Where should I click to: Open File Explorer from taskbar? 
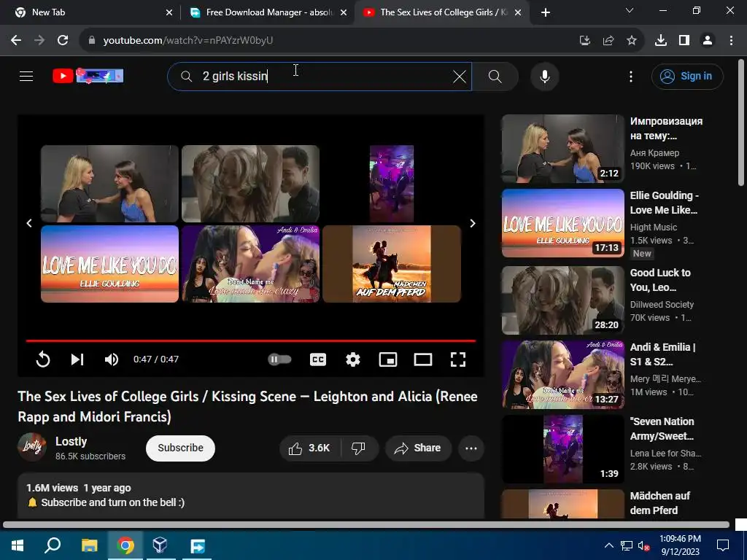(x=89, y=545)
